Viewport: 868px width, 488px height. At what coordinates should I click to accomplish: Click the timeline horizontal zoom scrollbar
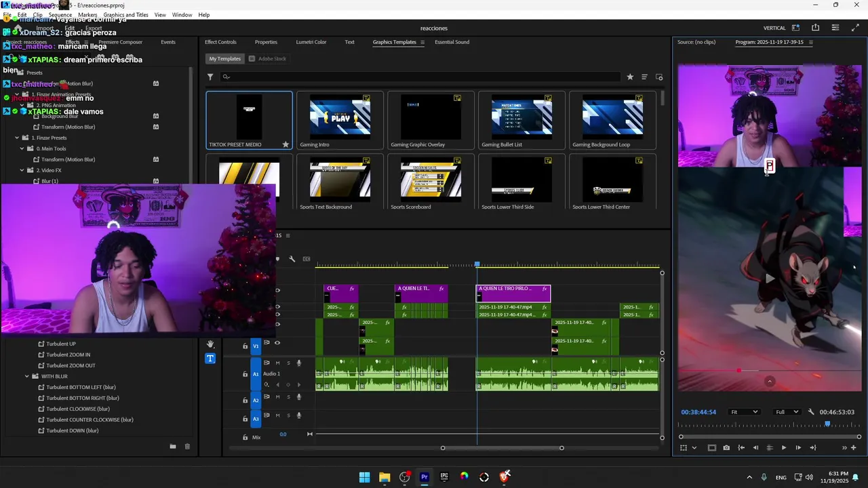coord(502,448)
